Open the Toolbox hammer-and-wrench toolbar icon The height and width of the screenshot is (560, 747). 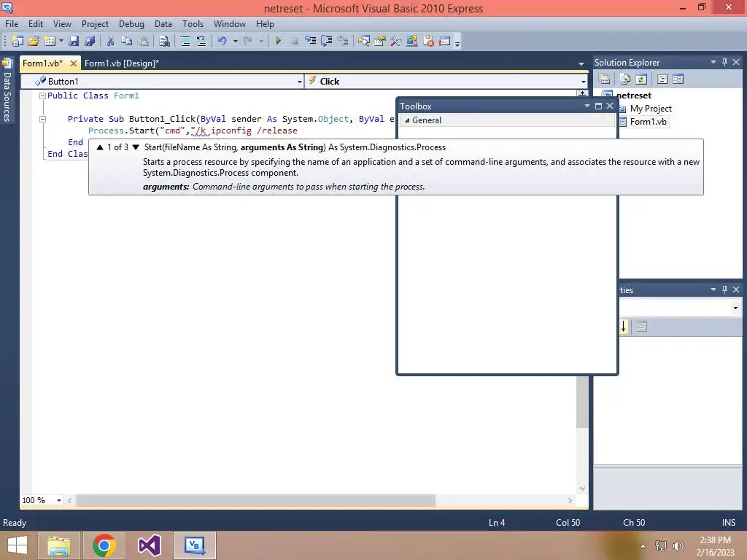[x=396, y=41]
